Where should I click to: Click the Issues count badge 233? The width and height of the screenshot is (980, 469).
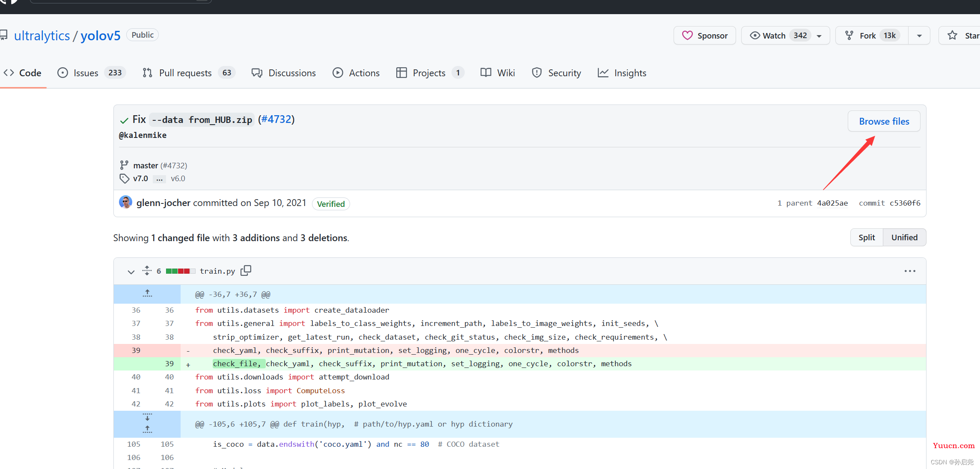click(115, 73)
